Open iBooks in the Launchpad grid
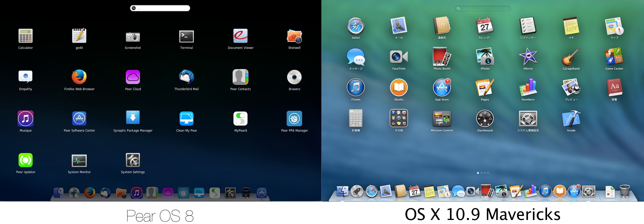This screenshot has width=644, height=224. pos(399,88)
